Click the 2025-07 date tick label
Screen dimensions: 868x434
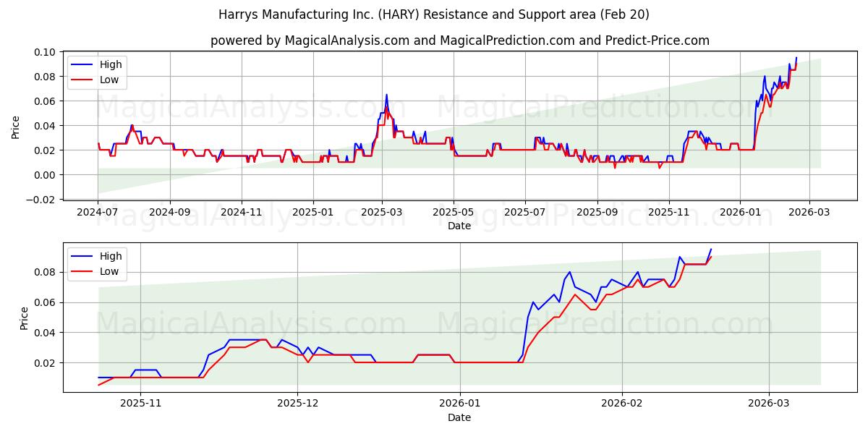(x=524, y=212)
